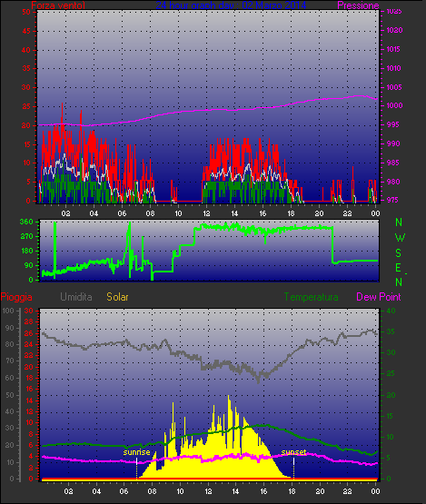Click the '1005' pressure axis value
This screenshot has height=504, width=426.
pyautogui.click(x=394, y=87)
